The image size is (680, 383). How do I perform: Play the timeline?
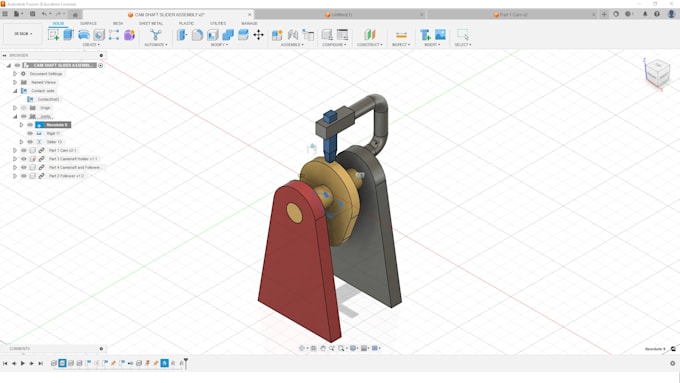23,363
